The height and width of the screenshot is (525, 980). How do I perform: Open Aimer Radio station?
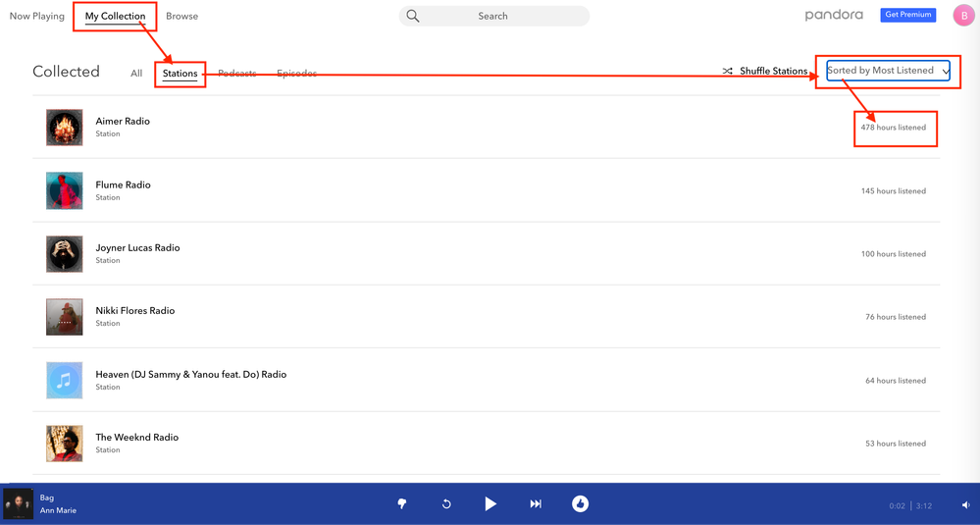pos(123,122)
